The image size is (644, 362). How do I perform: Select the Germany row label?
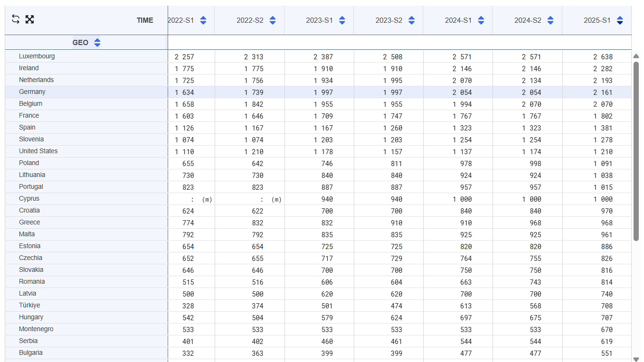[x=32, y=92]
